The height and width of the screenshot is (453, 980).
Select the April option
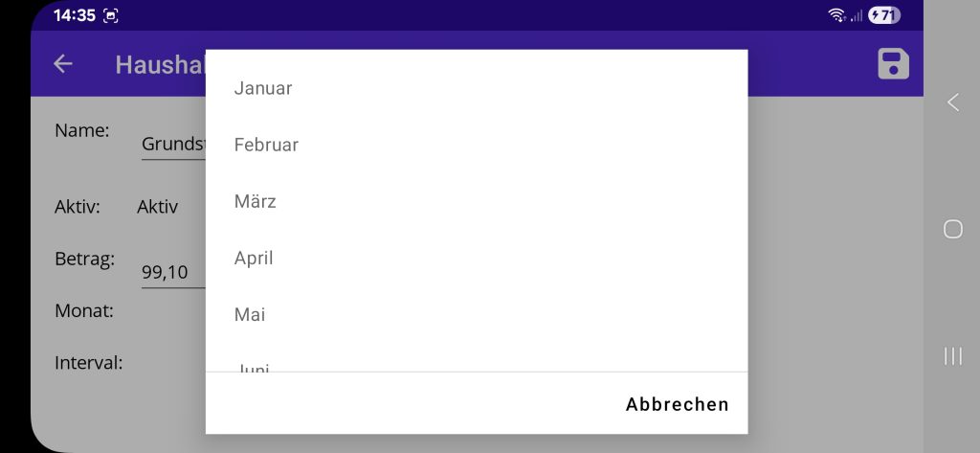254,258
